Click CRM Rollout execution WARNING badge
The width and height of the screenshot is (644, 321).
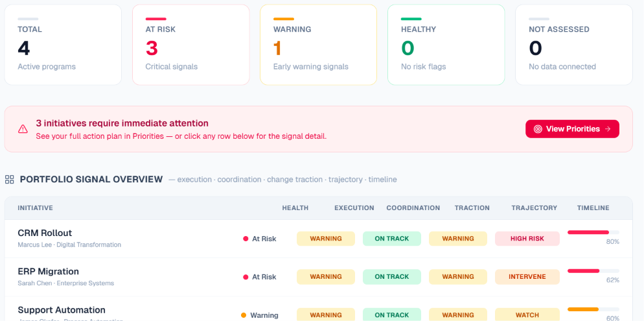tap(326, 239)
